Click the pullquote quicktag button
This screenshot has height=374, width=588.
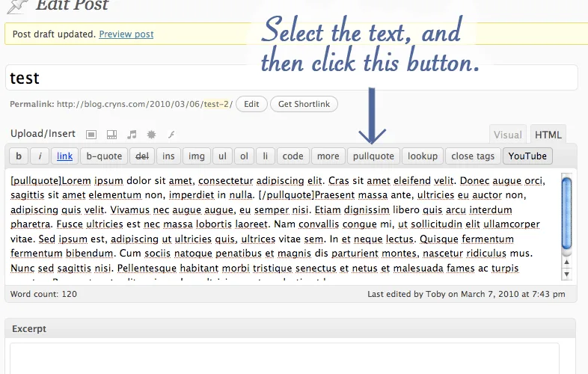pyautogui.click(x=373, y=156)
